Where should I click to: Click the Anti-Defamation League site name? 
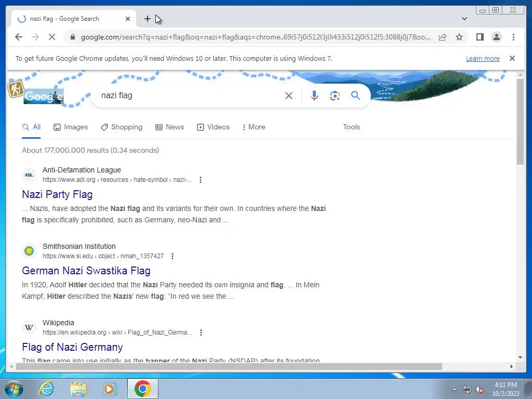click(82, 170)
